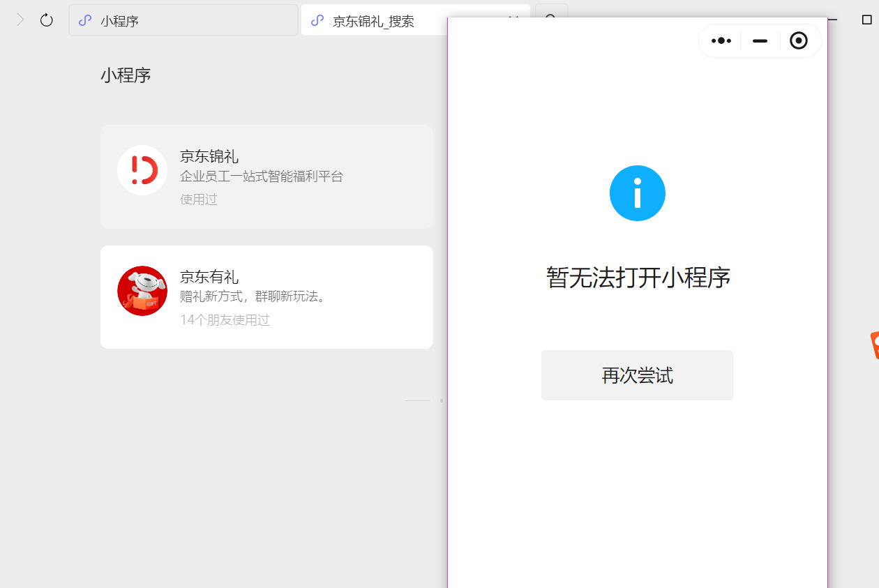Click the blue info icon
879x588 pixels.
638,193
